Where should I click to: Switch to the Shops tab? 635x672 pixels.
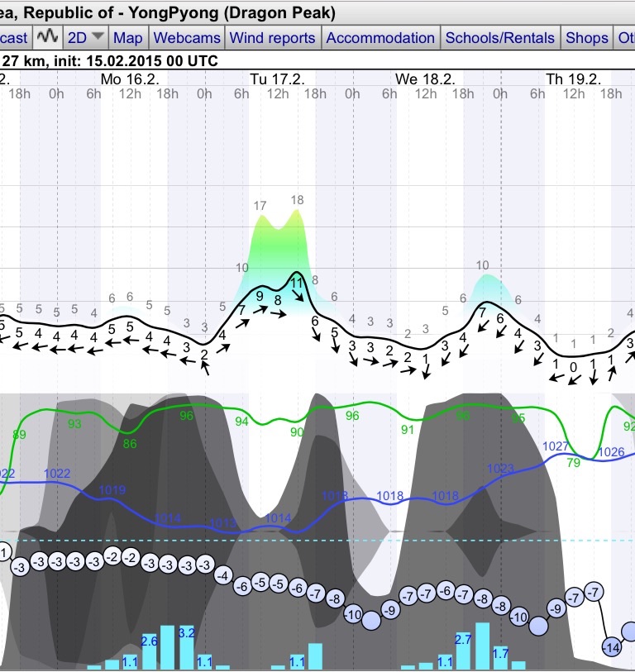tap(587, 37)
